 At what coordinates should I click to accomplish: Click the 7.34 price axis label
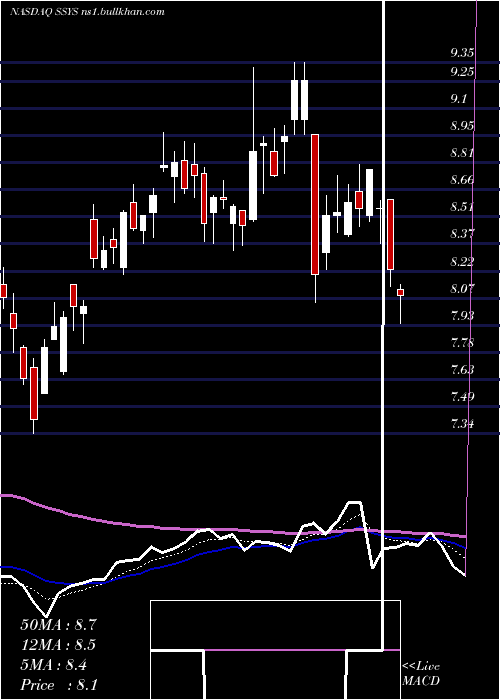point(462,423)
